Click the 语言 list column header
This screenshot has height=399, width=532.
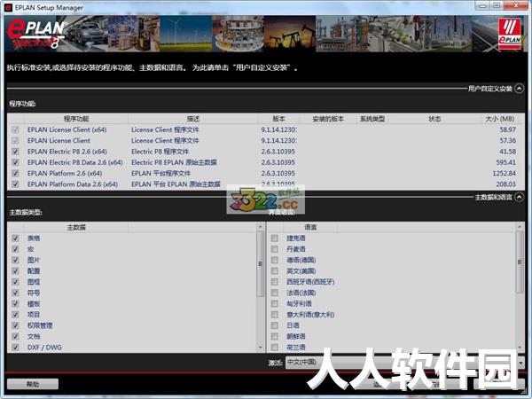tap(310, 227)
